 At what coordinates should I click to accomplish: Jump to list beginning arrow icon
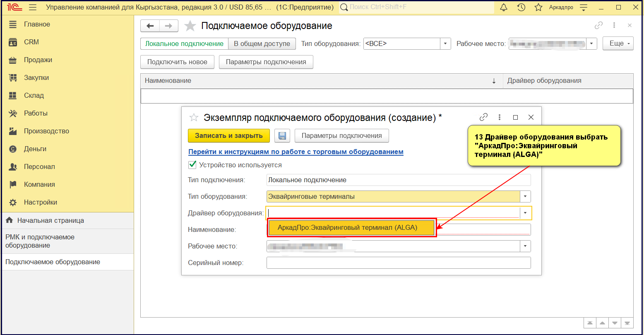589,323
